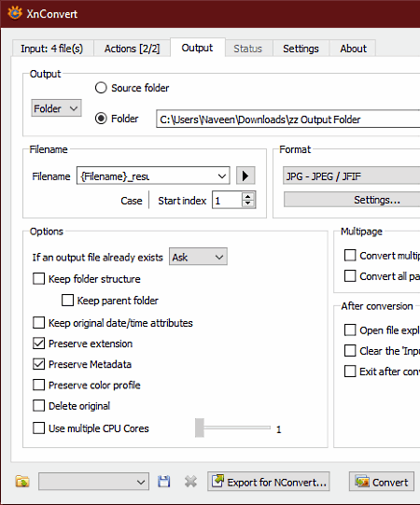
Task: Click the delete preset X icon
Action: pyautogui.click(x=190, y=482)
